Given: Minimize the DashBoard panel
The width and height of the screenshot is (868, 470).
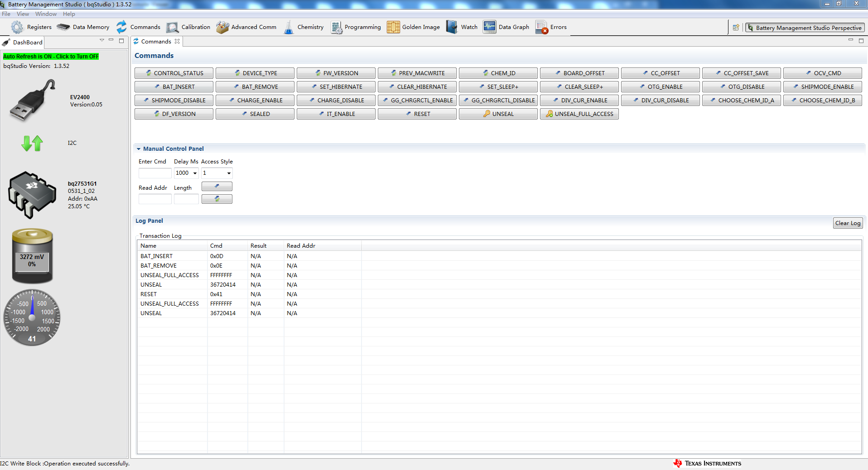Looking at the screenshot, I should [x=111, y=40].
